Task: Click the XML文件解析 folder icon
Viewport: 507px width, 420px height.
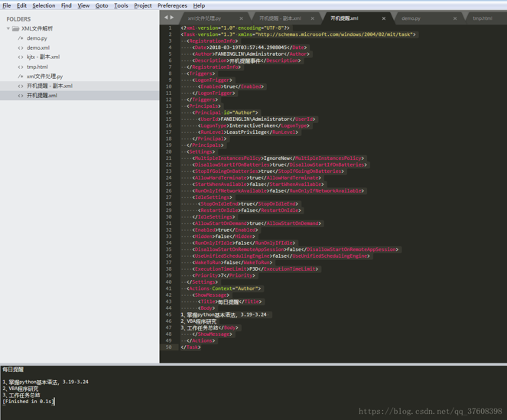Action: click(x=15, y=28)
